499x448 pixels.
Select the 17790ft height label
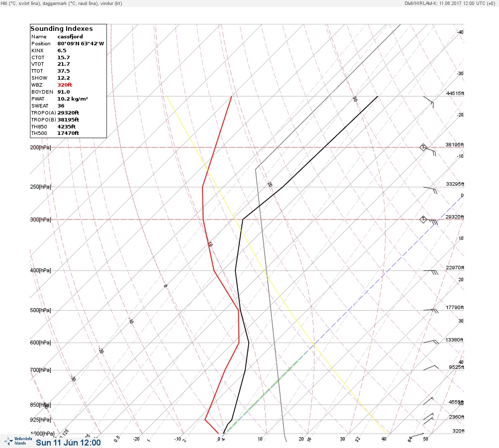[455, 307]
